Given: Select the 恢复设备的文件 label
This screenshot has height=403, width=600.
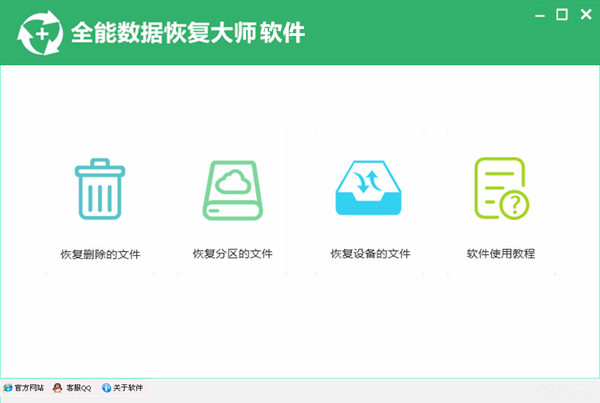Looking at the screenshot, I should point(370,253).
